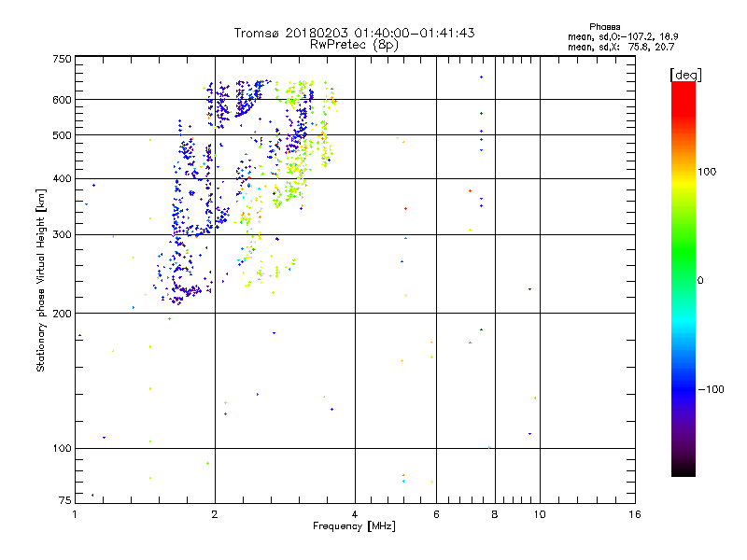Click the '500' y-axis tick label
This screenshot has height=560, width=747.
pyautogui.click(x=62, y=135)
